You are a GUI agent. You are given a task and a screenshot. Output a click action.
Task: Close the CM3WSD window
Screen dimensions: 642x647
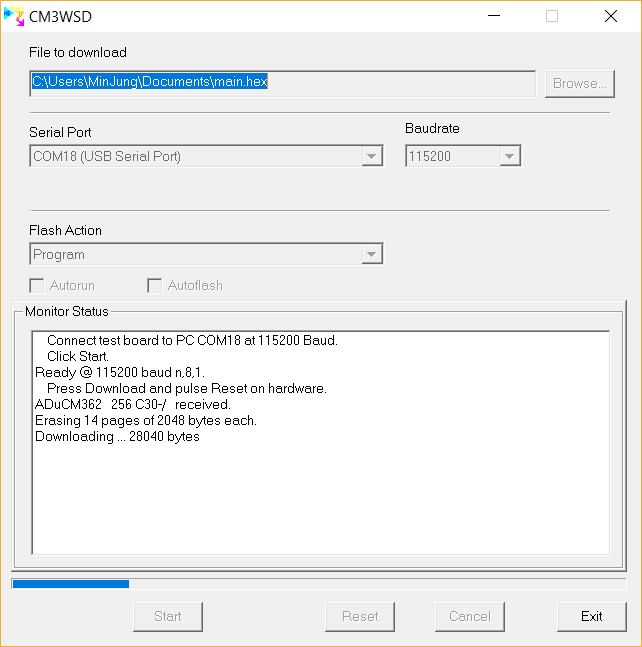pos(611,16)
